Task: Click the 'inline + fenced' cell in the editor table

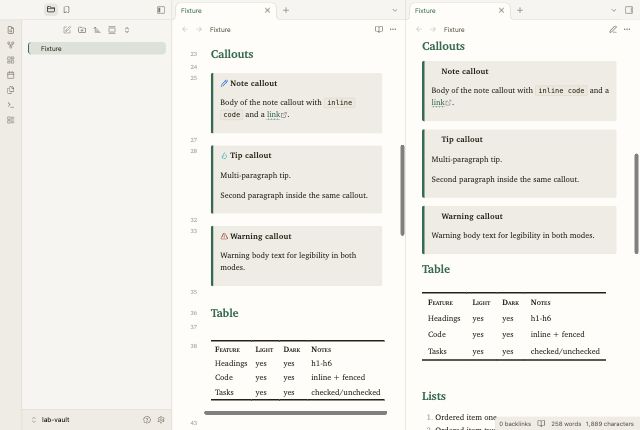Action: [x=338, y=377]
